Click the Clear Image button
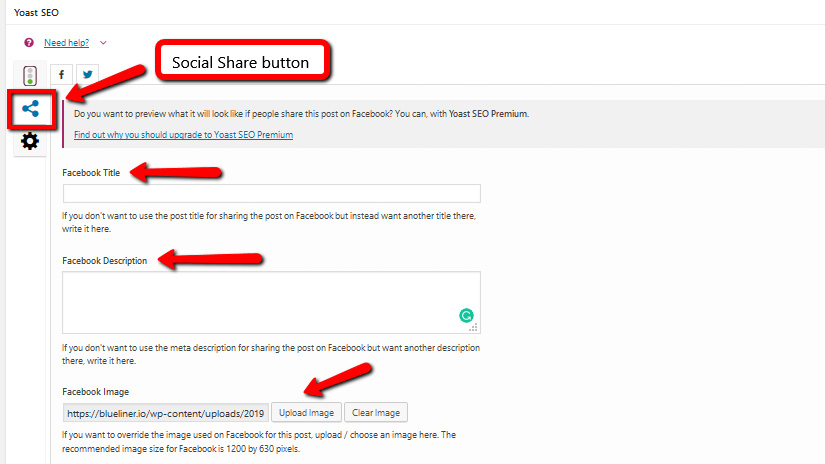 pyautogui.click(x=376, y=413)
